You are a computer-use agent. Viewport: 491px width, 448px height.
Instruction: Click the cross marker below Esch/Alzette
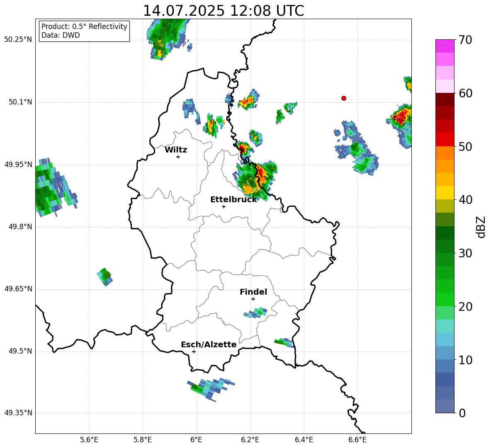click(x=194, y=351)
